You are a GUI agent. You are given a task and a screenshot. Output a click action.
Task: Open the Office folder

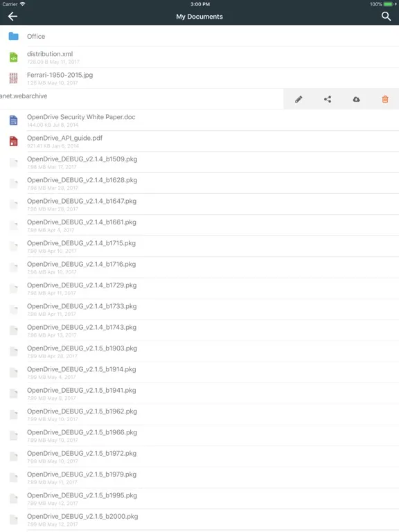click(199, 36)
